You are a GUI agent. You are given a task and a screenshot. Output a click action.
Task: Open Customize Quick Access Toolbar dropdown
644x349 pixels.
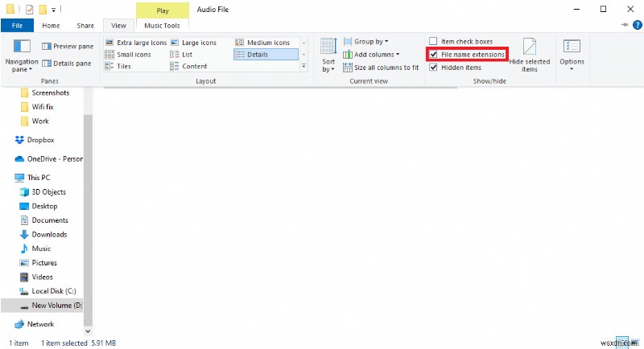point(53,10)
